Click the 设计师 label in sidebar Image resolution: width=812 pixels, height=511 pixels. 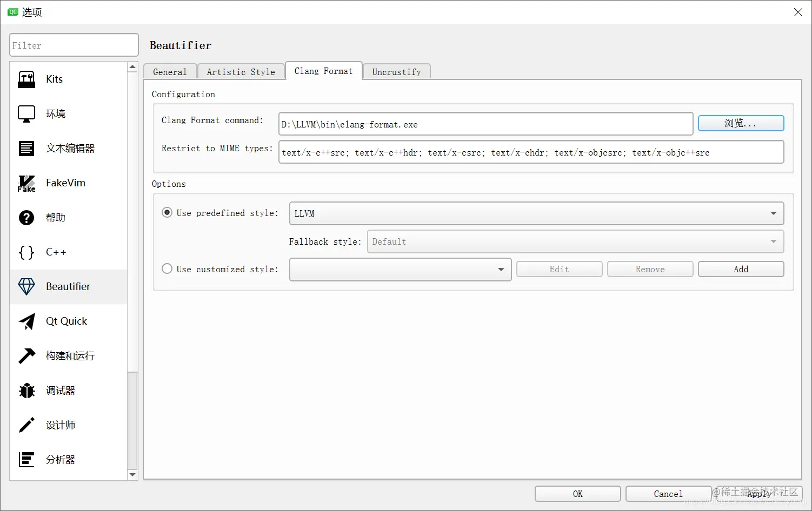click(61, 425)
